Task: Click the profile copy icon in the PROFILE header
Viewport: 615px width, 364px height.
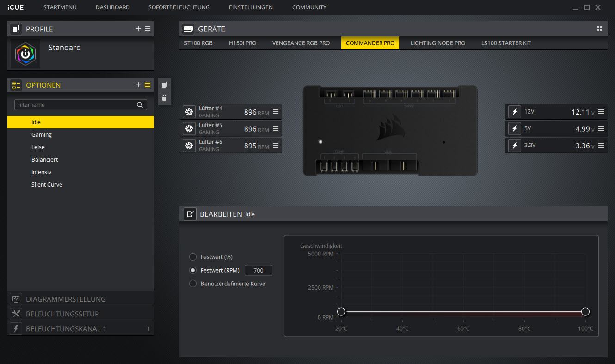Action: tap(16, 29)
